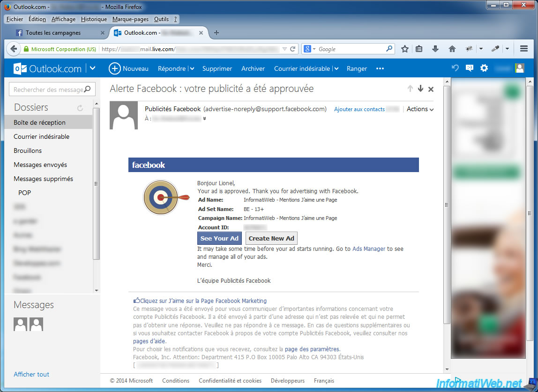Click Ranger in the toolbar
The image size is (538, 392).
357,68
